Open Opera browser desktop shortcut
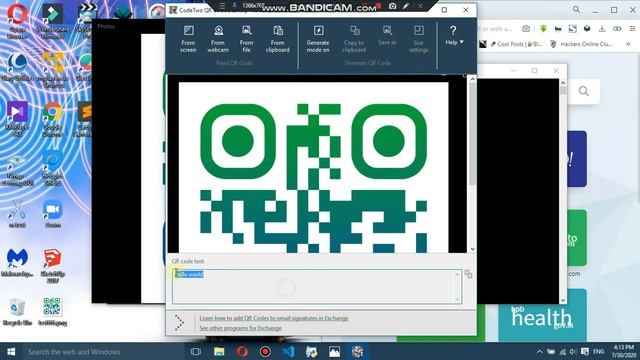Image resolution: width=640 pixels, height=360 pixels. tap(17, 20)
